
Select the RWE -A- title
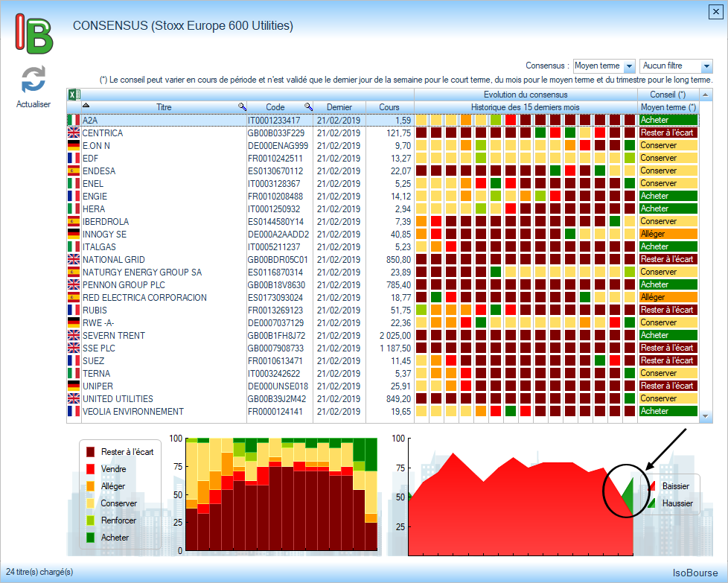(98, 323)
